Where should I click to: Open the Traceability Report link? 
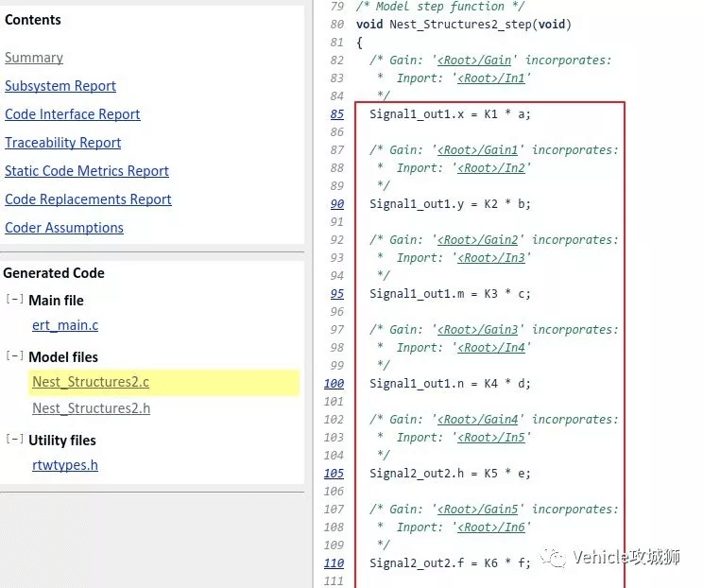coord(62,142)
